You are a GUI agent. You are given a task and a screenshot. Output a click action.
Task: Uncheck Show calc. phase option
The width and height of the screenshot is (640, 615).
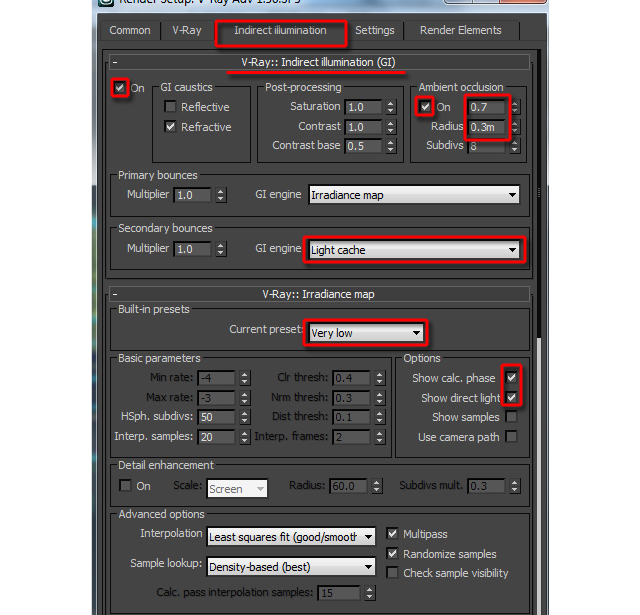(511, 377)
